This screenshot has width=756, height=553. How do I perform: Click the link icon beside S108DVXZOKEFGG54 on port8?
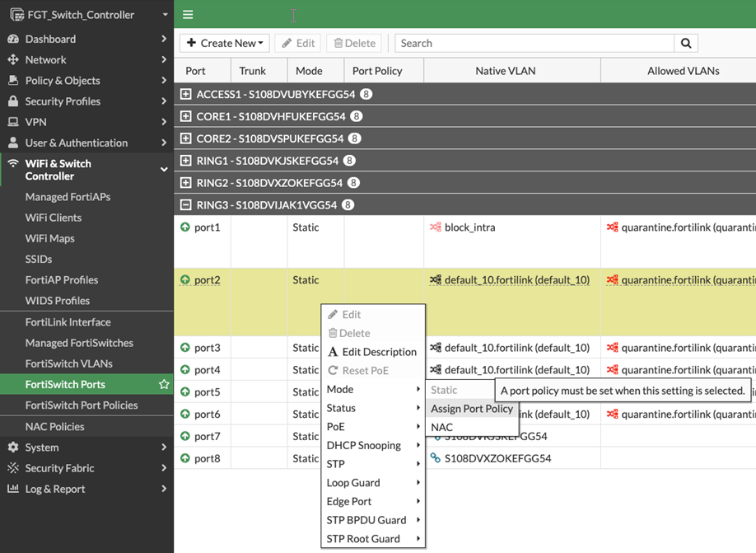coord(436,458)
